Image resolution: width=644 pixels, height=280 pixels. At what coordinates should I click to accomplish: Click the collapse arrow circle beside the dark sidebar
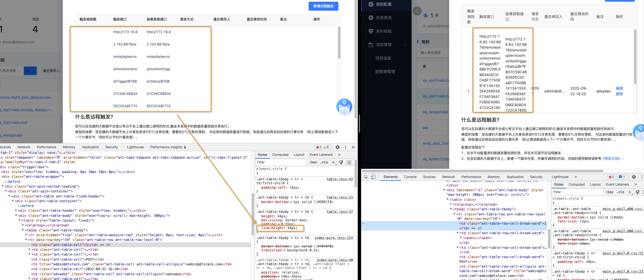tap(417, 11)
